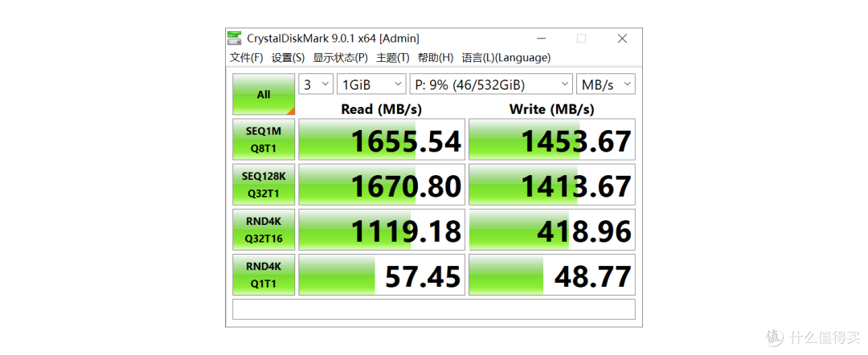Open the 文件(F) menu

[x=247, y=58]
